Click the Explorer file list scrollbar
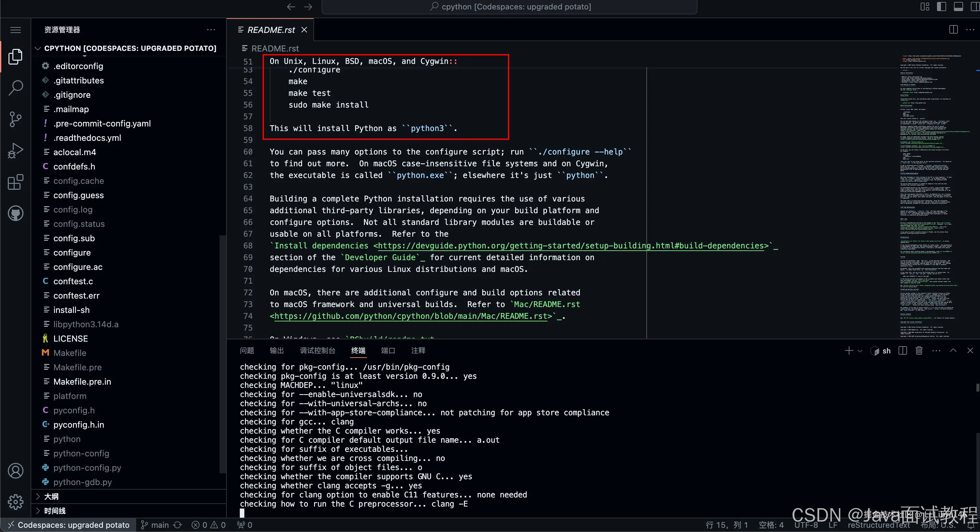 223,354
